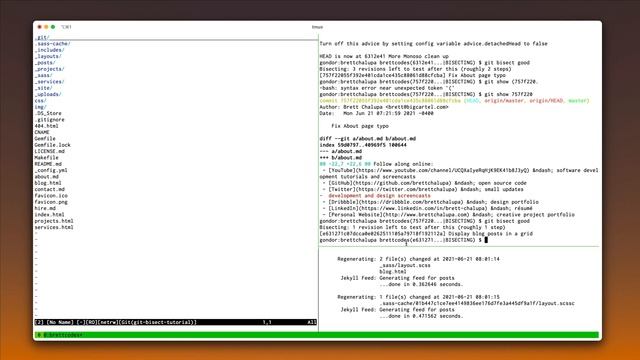Image resolution: width=640 pixels, height=360 pixels.
Task: Select the README.md file
Action: (48, 164)
